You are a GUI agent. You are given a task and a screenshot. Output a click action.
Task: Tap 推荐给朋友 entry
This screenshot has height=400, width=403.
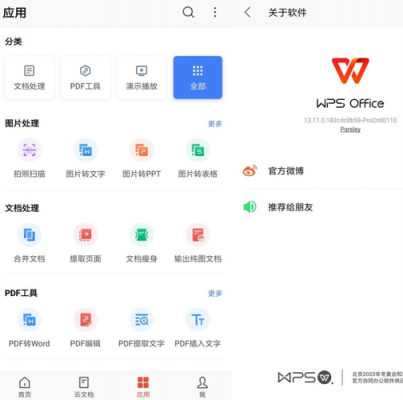[x=322, y=207]
